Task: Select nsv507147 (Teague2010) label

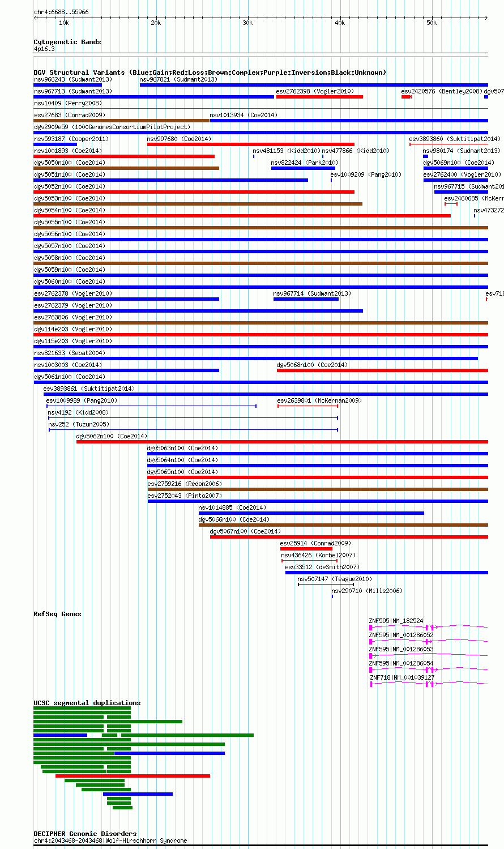Action: point(335,579)
